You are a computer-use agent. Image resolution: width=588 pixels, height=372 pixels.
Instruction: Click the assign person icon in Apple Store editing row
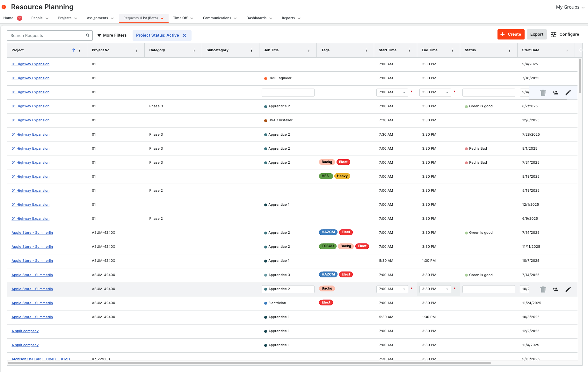(x=555, y=289)
